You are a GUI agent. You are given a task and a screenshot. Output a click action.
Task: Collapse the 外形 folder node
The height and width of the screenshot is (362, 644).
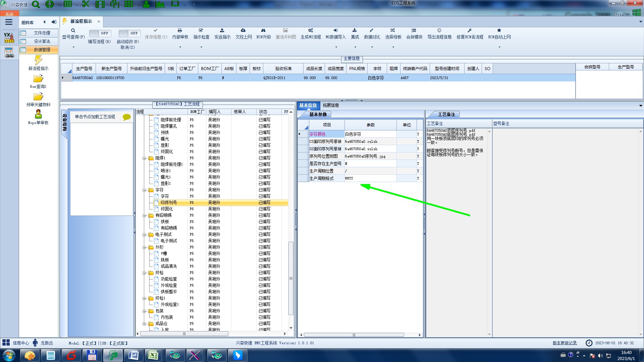pyautogui.click(x=144, y=247)
